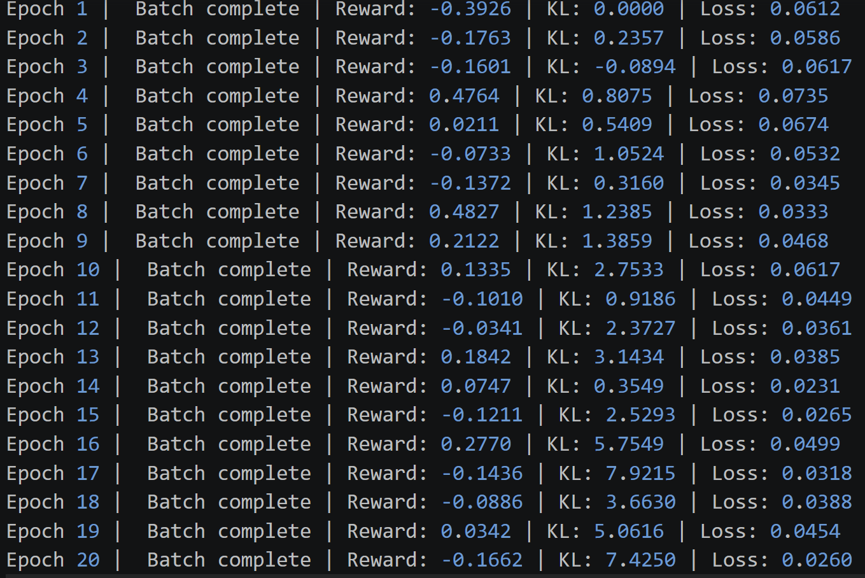Select the Loss value 0.0361
The height and width of the screenshot is (578, 865).
[817, 328]
